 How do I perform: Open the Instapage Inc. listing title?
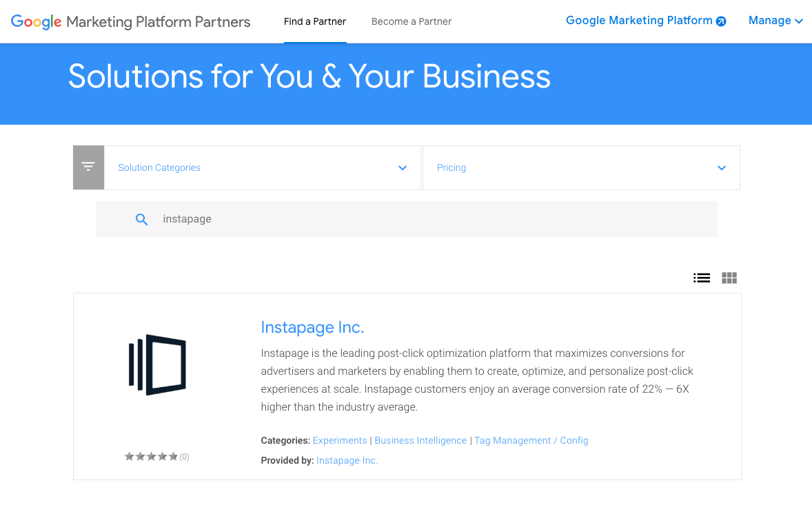[x=312, y=327]
